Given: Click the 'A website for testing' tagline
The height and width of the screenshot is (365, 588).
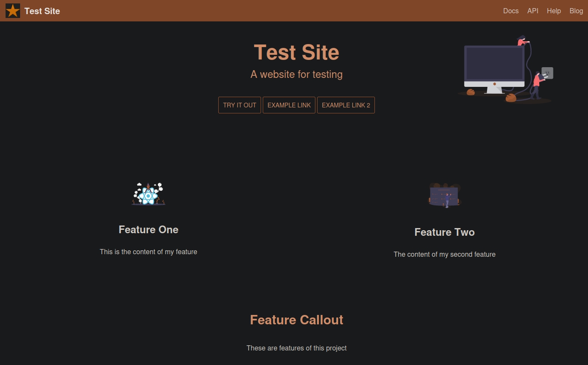Looking at the screenshot, I should coord(296,74).
